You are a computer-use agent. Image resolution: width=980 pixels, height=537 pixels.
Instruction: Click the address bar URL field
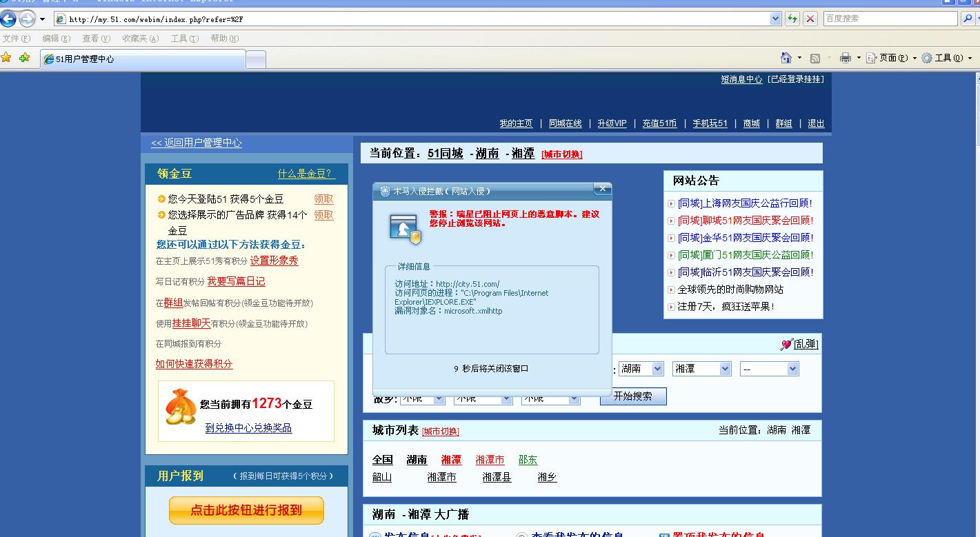click(x=411, y=19)
